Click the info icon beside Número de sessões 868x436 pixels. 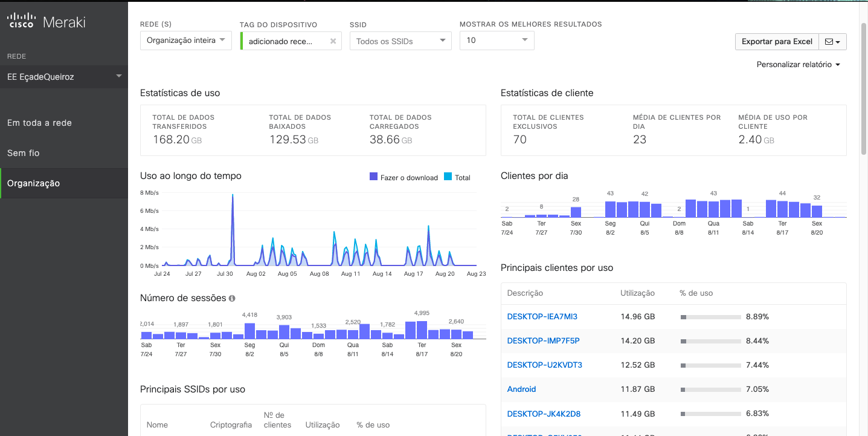pyautogui.click(x=232, y=299)
